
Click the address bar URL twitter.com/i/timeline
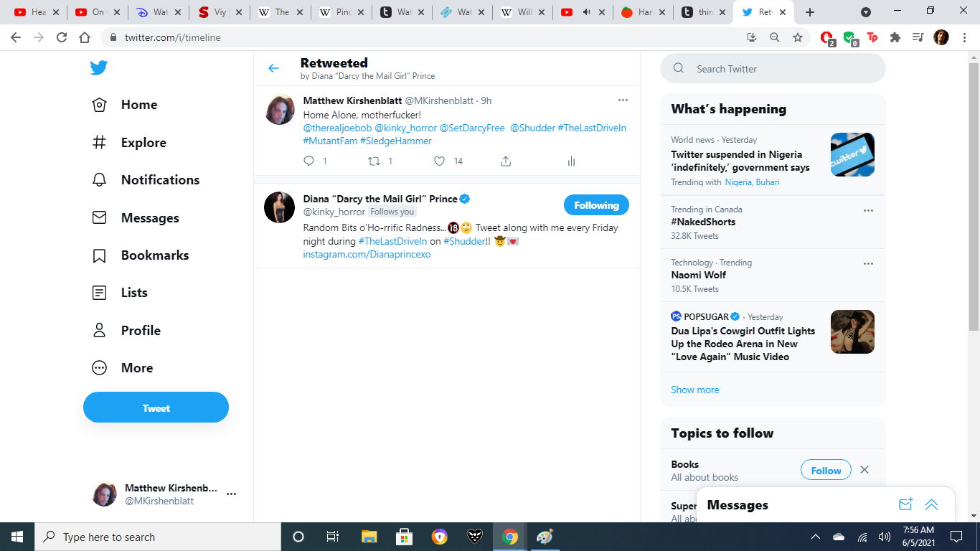tap(172, 37)
